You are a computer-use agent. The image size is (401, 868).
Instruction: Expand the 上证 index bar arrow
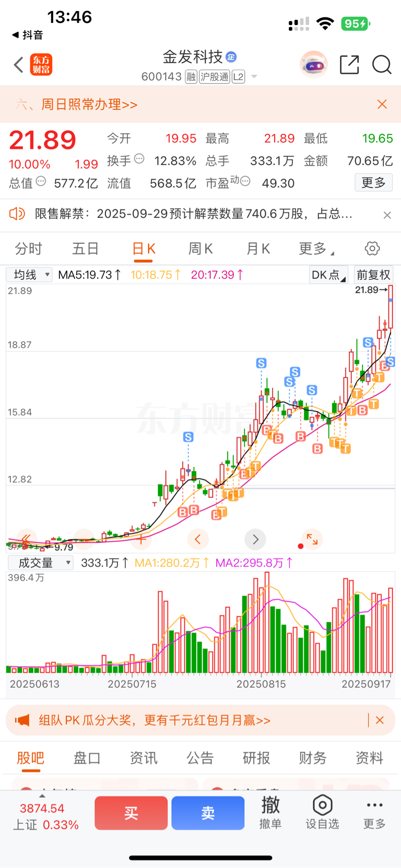click(x=42, y=796)
